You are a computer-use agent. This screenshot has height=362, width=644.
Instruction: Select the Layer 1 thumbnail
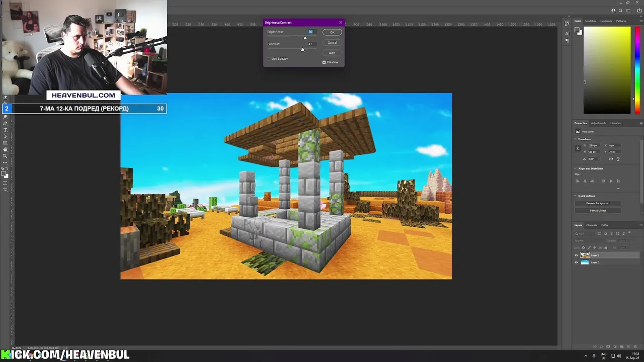coord(585,255)
